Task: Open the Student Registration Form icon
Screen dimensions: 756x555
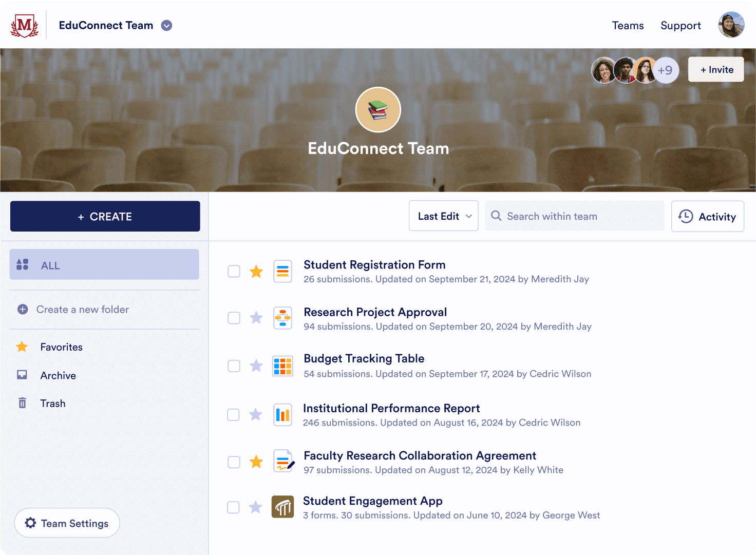Action: (283, 271)
